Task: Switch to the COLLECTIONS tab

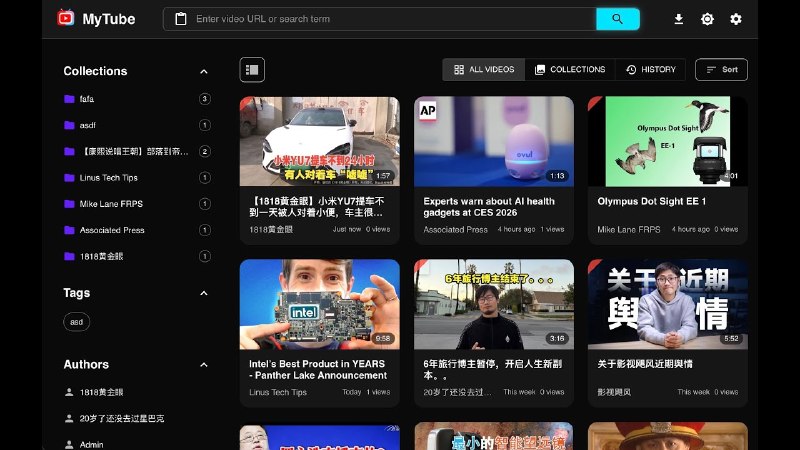Action: point(570,69)
